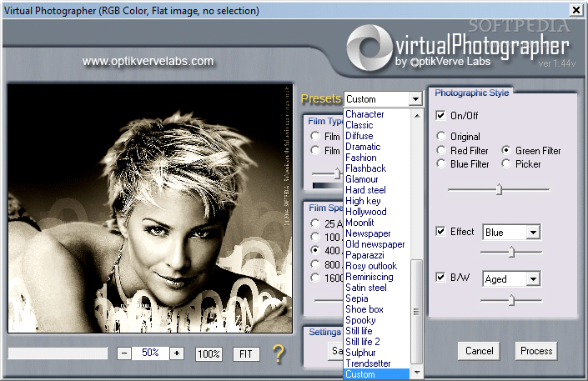Click the Process button

click(536, 351)
